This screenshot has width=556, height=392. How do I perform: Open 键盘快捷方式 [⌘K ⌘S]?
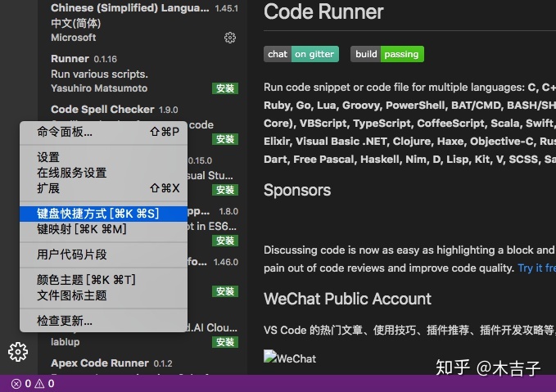pyautogui.click(x=103, y=214)
